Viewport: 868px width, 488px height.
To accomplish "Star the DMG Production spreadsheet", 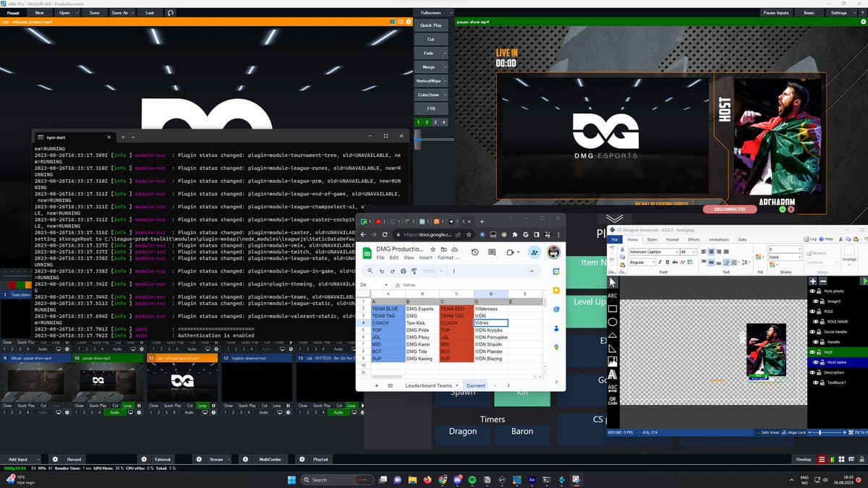I will tap(433, 249).
